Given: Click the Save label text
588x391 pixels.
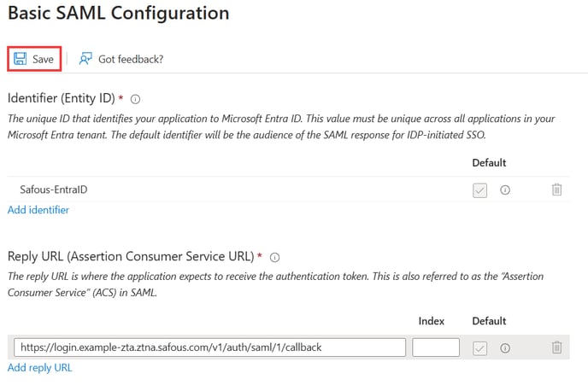Looking at the screenshot, I should click(x=43, y=59).
